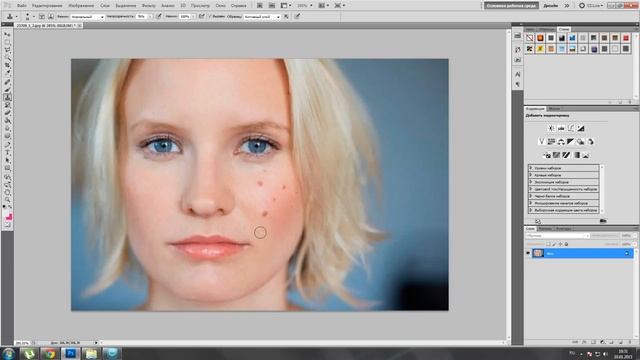Image resolution: width=640 pixels, height=360 pixels.
Task: Open the Character panel from the collapsed dock
Action: coord(518,74)
